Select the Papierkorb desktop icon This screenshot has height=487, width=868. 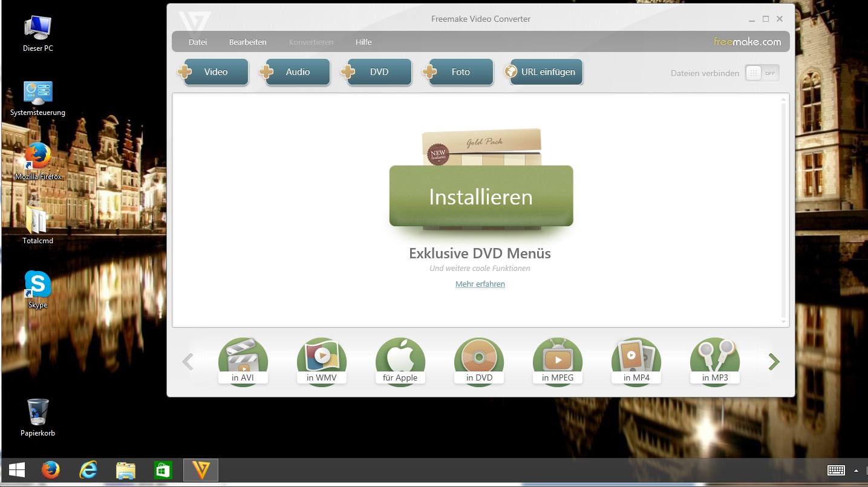(38, 417)
